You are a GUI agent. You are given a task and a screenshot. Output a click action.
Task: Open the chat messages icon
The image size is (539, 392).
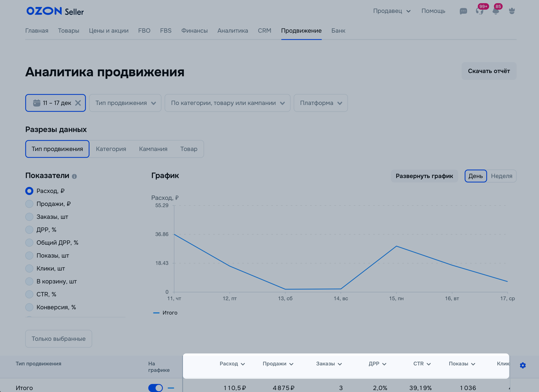tap(463, 11)
